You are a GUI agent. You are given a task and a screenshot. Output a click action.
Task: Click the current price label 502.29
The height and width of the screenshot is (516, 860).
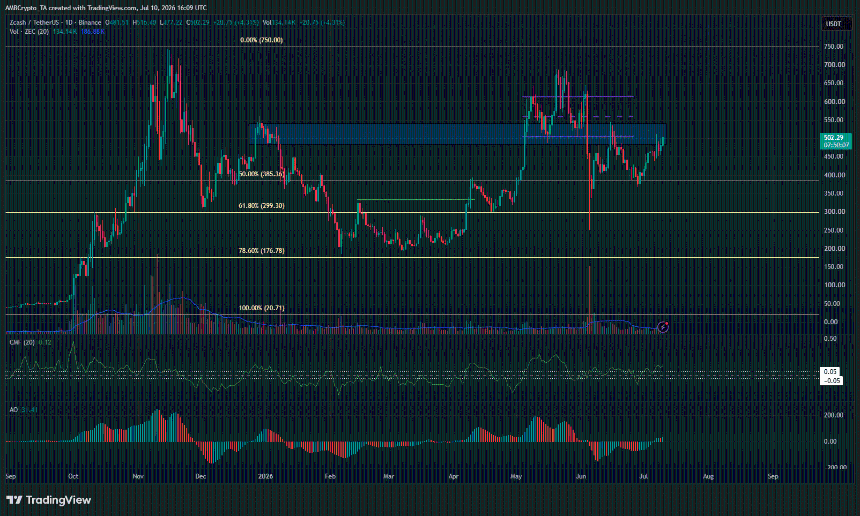pos(835,141)
